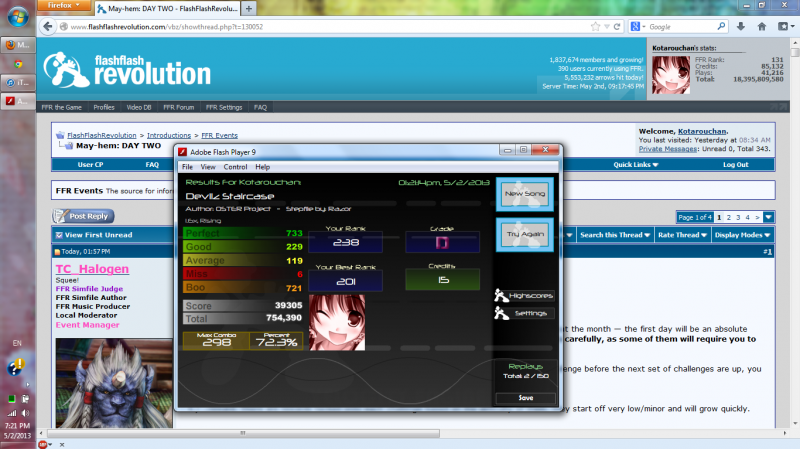800x449 pixels.
Task: Expand Search this Thread dropdown
Action: pos(615,235)
